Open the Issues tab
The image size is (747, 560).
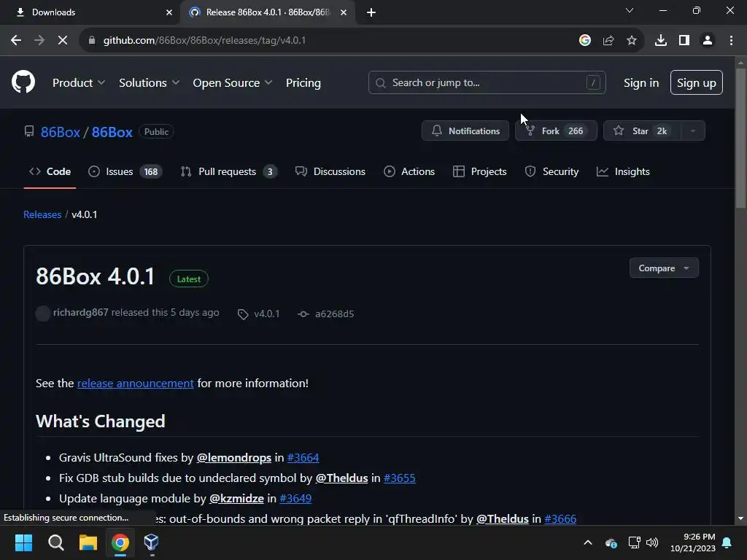125,171
